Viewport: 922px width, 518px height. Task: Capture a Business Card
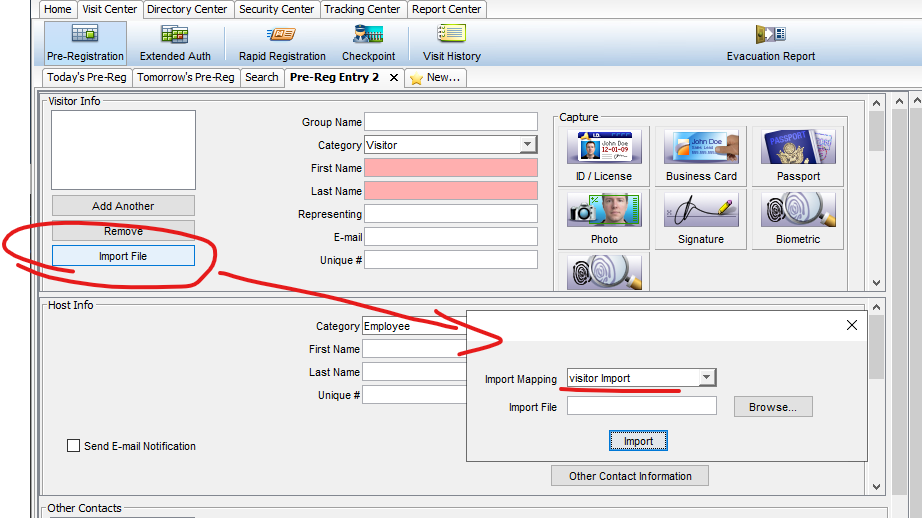pos(701,156)
